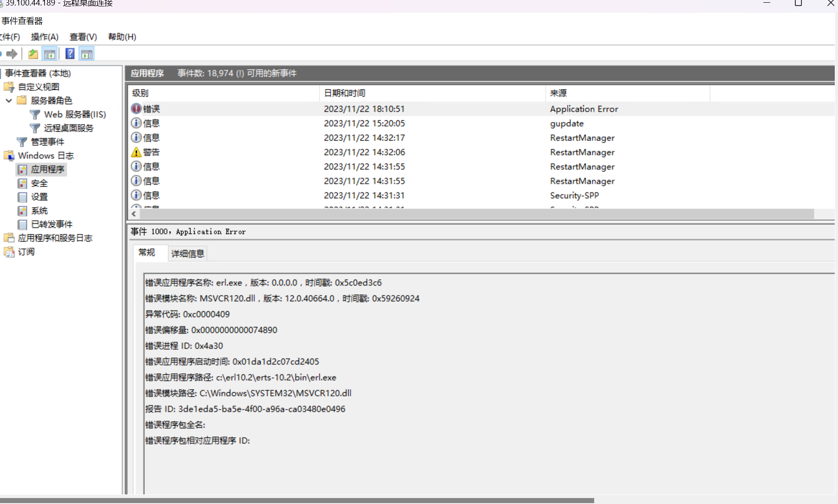The image size is (838, 504).
Task: Select the 2023/11/22 15:20:05 date cell
Action: point(364,123)
